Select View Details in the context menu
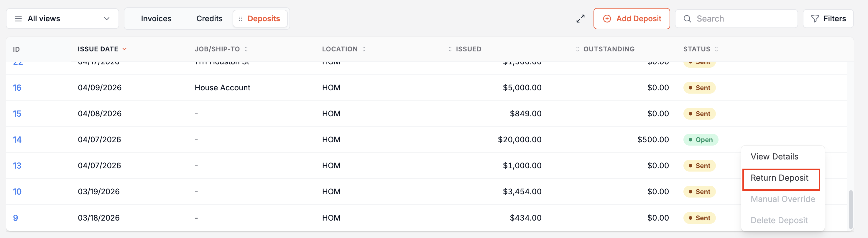Screen dimensions: 868x238 click(x=774, y=157)
